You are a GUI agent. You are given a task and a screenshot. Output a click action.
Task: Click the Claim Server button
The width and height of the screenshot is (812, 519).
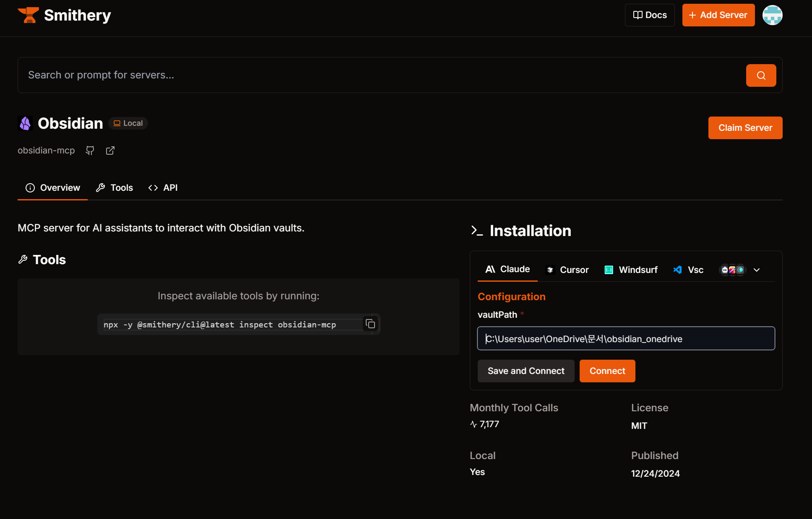click(745, 128)
